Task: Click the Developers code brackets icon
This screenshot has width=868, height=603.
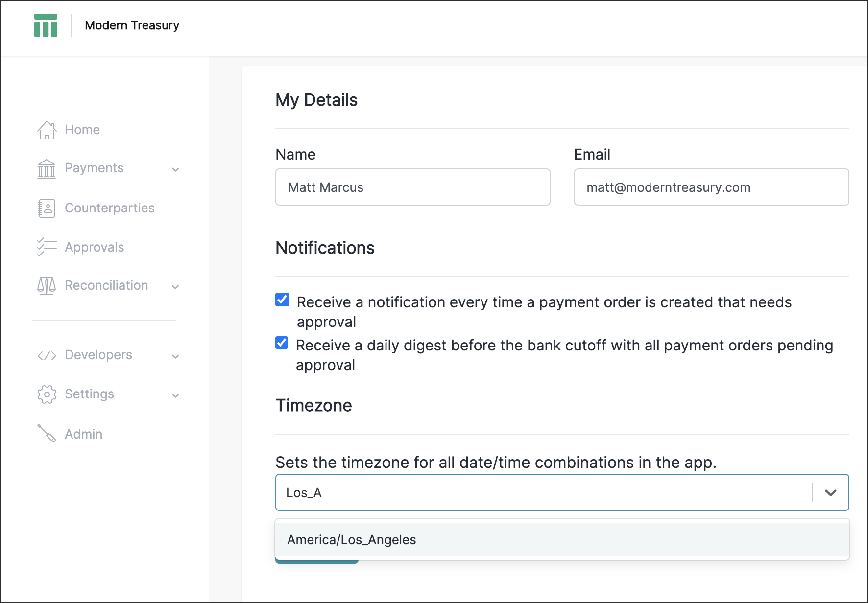Action: pyautogui.click(x=47, y=356)
